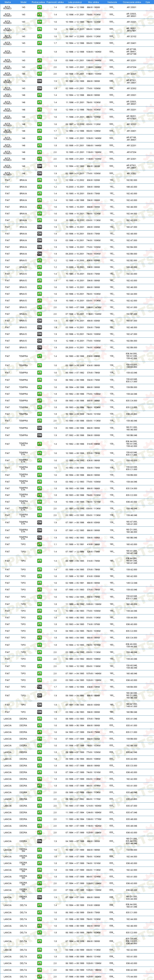Screen dimensions: 154x980
Task: Click engine code 159 A6.046 in Tempra 2.0 row
Action: click(132, 421)
